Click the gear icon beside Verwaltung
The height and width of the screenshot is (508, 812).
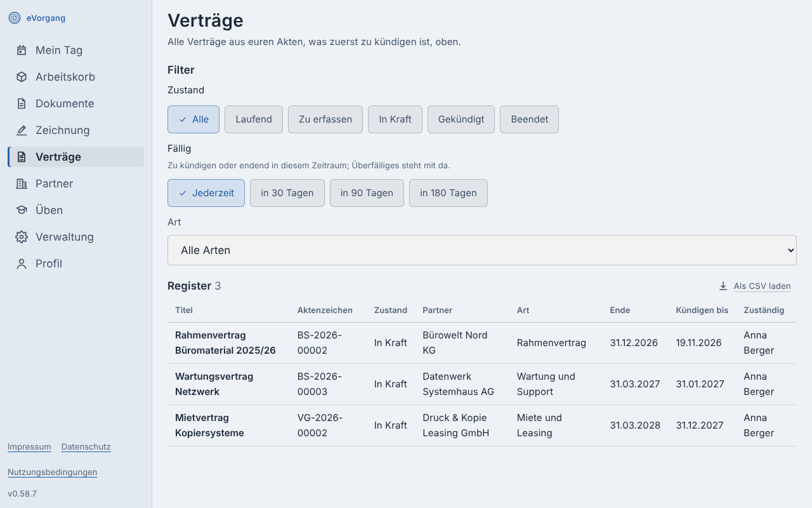22,237
